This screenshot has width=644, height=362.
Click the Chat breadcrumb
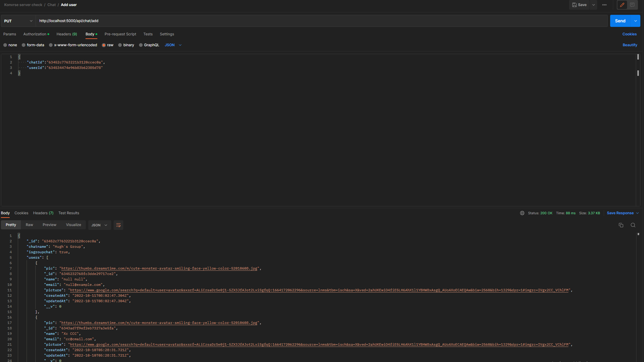pos(52,5)
